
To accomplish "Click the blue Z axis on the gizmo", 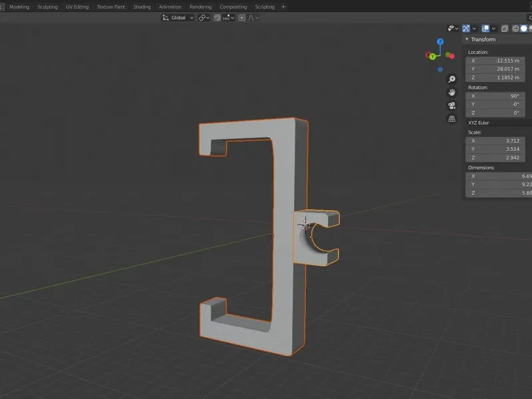I will [x=440, y=42].
